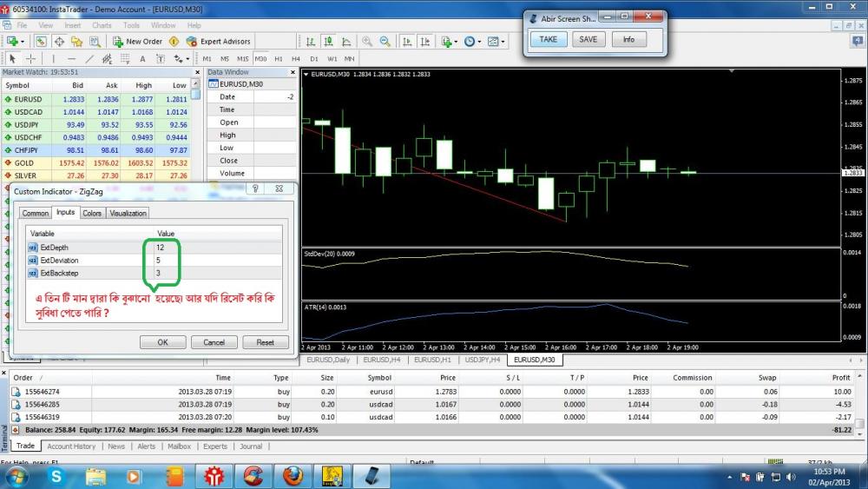Click TAKE in Abir Screen Shot window
This screenshot has height=489, width=868.
(x=549, y=39)
